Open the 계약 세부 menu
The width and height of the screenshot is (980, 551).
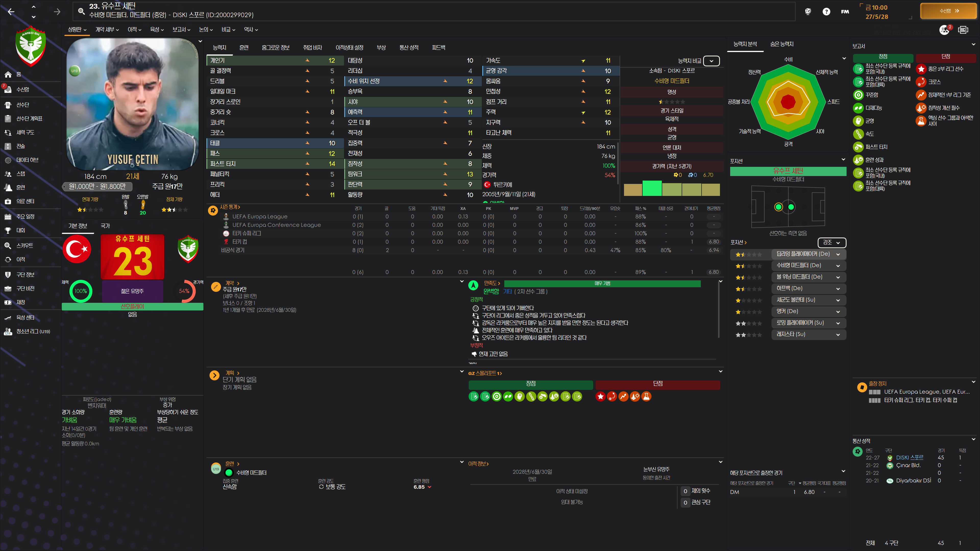107,29
